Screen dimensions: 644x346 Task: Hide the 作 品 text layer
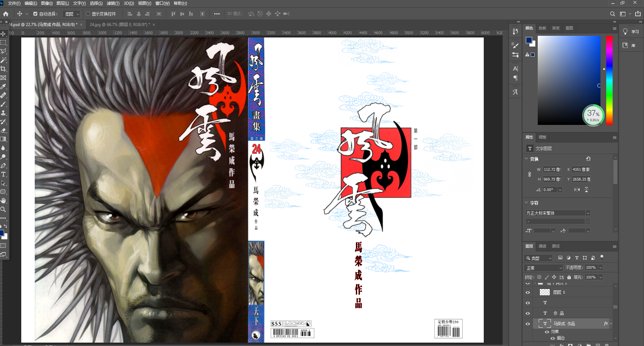(x=528, y=314)
